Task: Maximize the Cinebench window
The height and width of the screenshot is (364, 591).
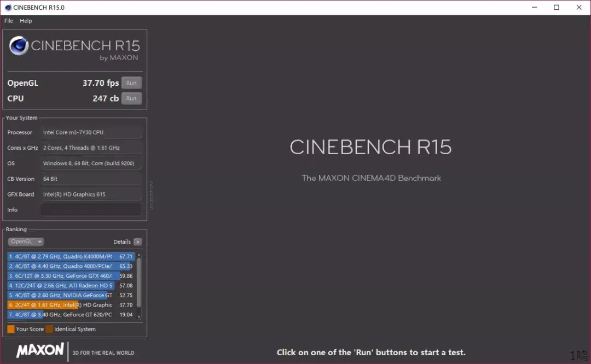Action: click(x=557, y=8)
